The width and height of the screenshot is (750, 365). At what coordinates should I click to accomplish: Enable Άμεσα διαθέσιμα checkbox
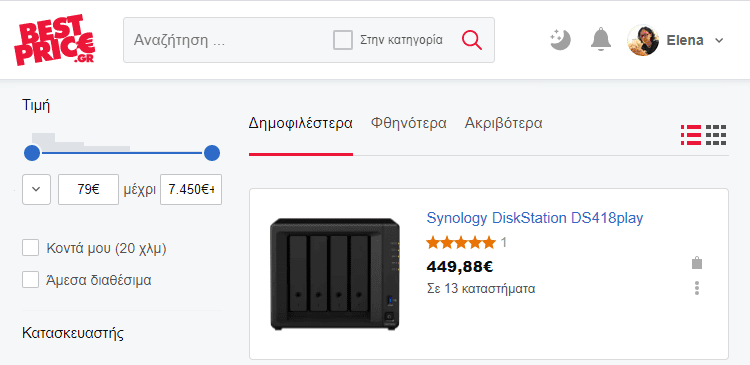click(31, 280)
